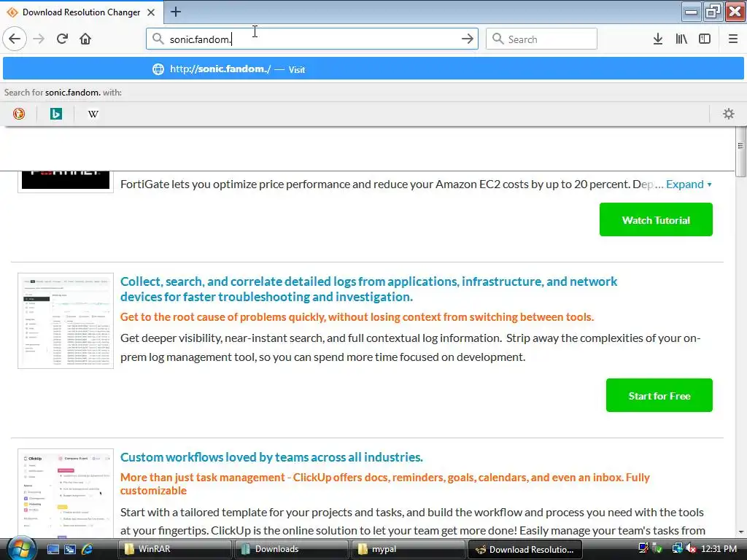Click the Download Resolutio... taskbar button
The height and width of the screenshot is (560, 747).
pos(525,549)
